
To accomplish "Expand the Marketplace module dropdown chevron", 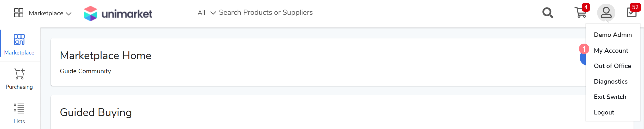I will 69,14.
